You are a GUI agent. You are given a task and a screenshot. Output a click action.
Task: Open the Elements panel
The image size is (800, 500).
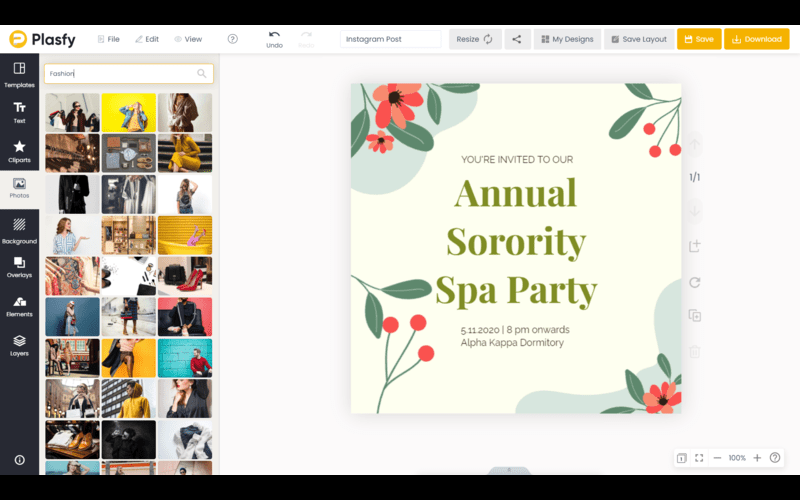point(19,306)
